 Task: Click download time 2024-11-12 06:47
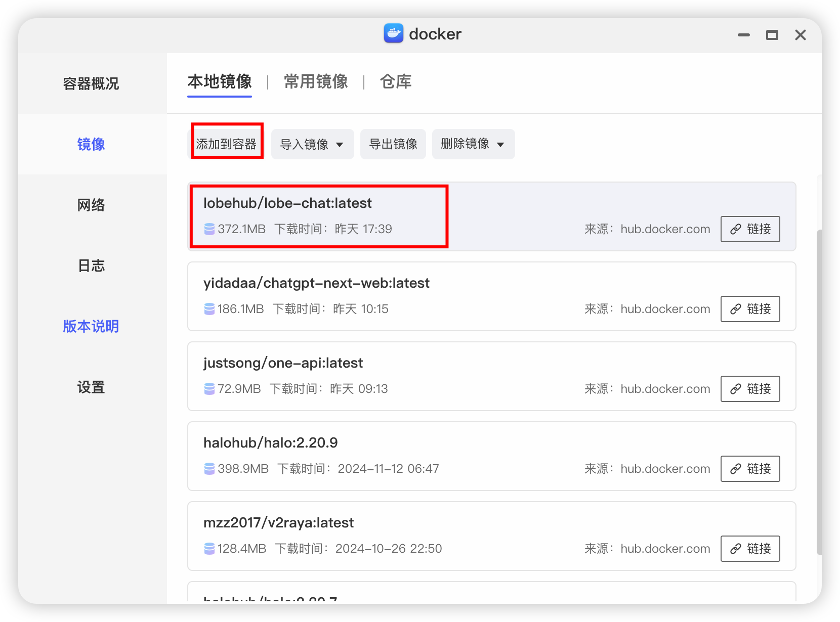(388, 469)
